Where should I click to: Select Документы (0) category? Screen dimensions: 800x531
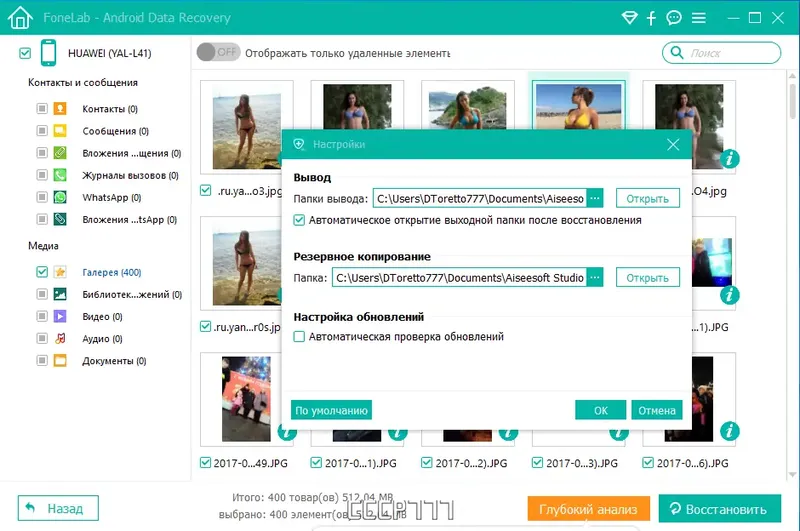(114, 361)
